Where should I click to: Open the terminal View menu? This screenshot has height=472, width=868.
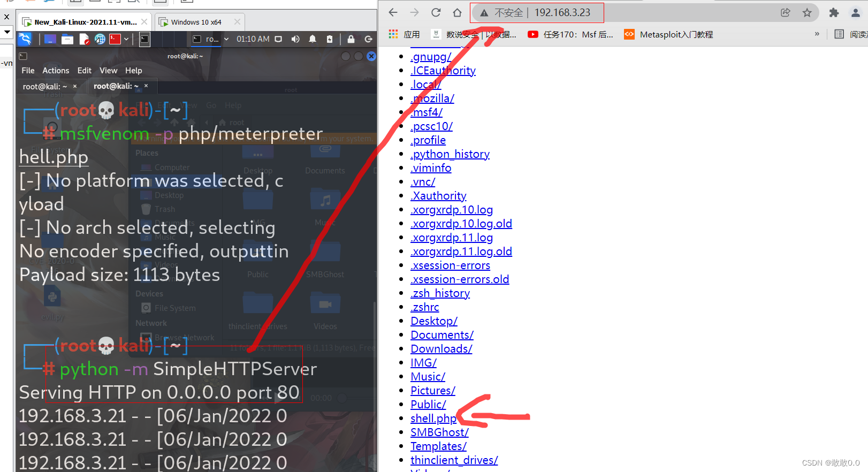[x=108, y=71]
